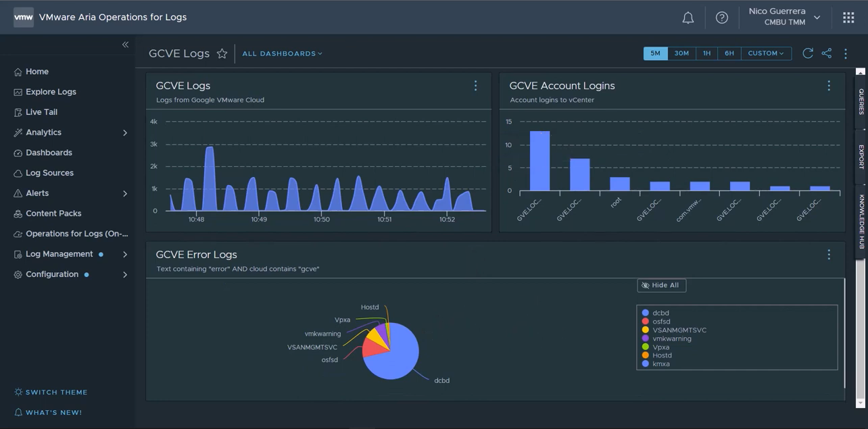Viewport: 868px width, 429px height.
Task: Click the Log Sources cloud icon
Action: [18, 173]
